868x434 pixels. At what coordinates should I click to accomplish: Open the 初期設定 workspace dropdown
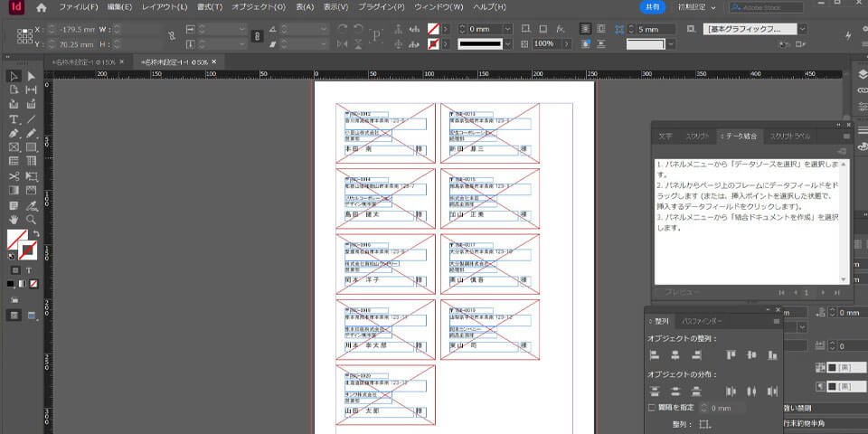[696, 7]
